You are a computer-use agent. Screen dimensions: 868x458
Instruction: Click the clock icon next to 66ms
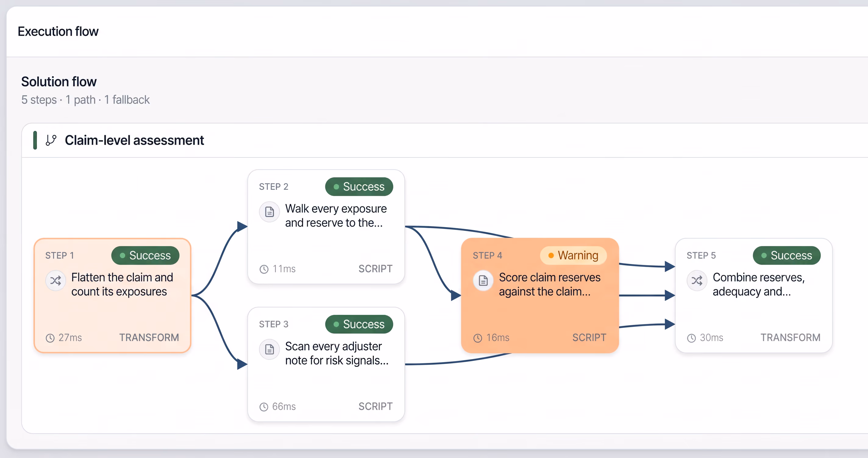(x=264, y=407)
